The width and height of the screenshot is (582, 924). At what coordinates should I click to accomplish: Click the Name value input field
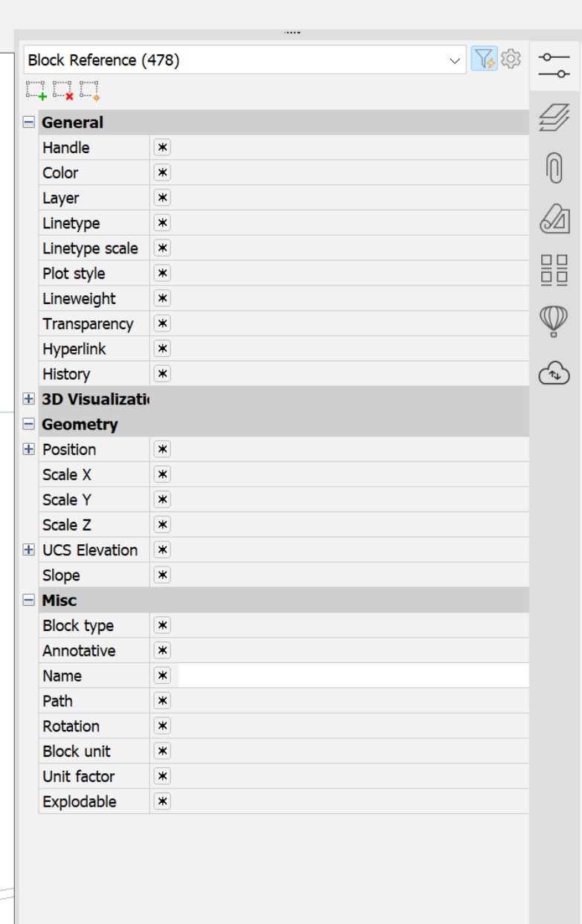tap(353, 676)
